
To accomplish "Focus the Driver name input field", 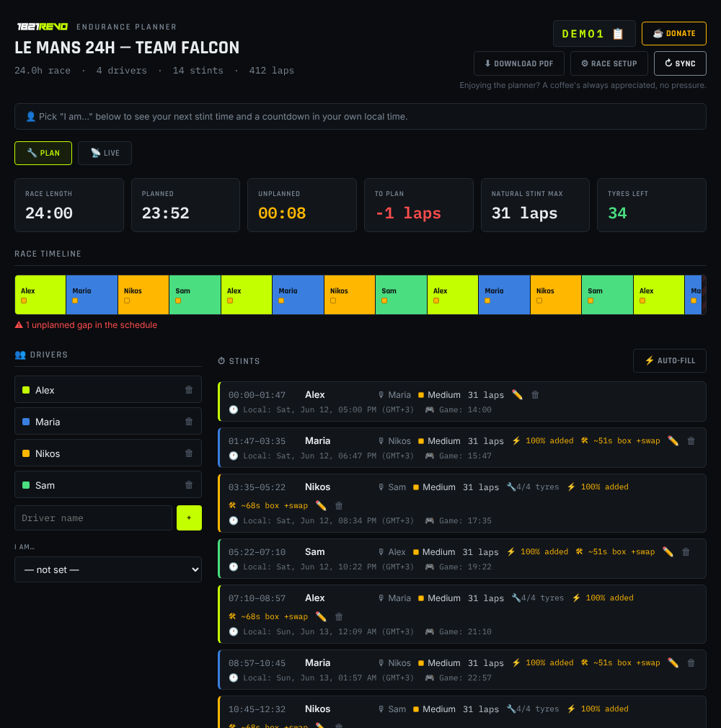I will [x=94, y=518].
